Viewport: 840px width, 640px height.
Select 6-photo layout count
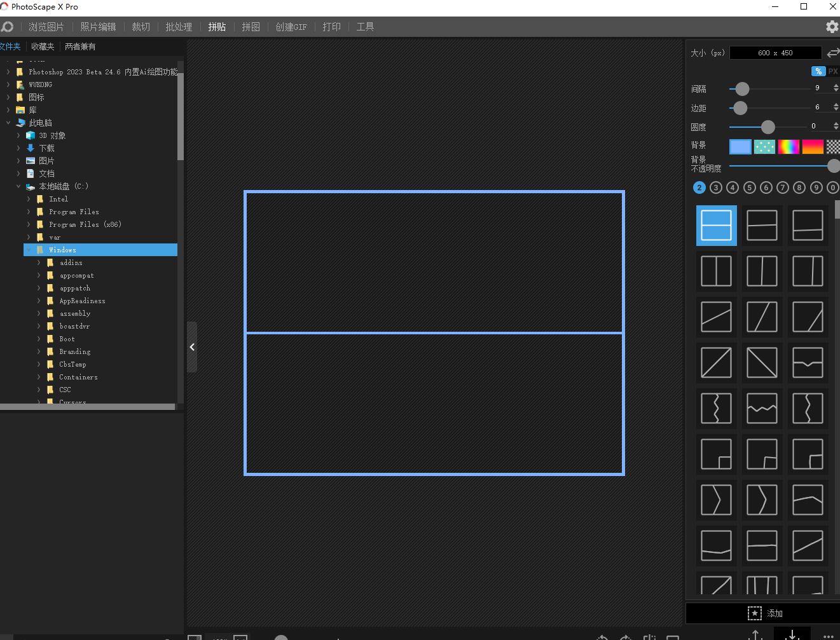(x=766, y=187)
